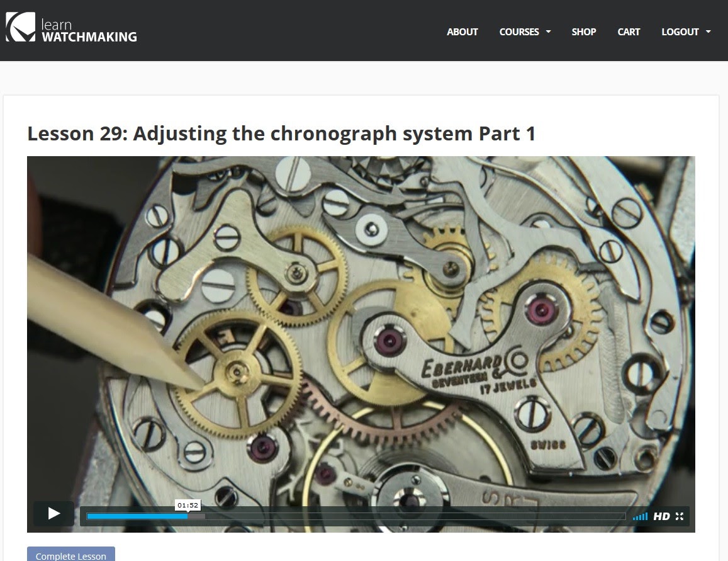Viewport: 728px width, 561px height.
Task: Click the Courses menu label
Action: pyautogui.click(x=519, y=31)
